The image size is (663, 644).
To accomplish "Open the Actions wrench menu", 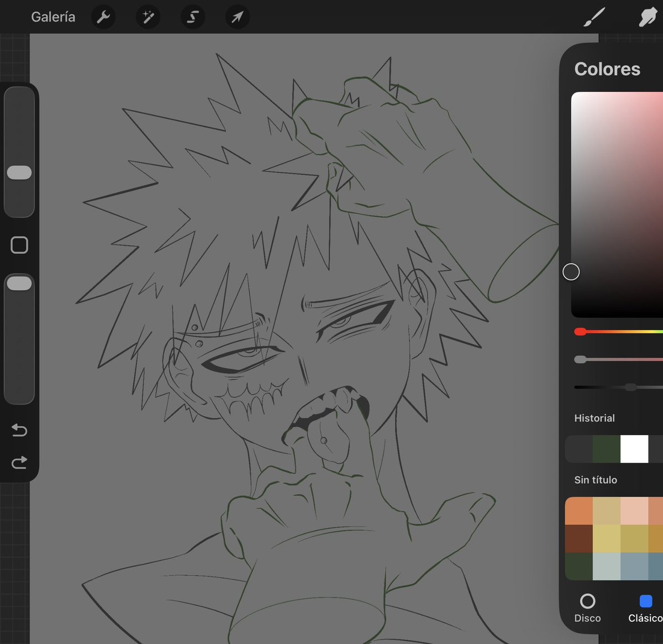I will point(103,17).
